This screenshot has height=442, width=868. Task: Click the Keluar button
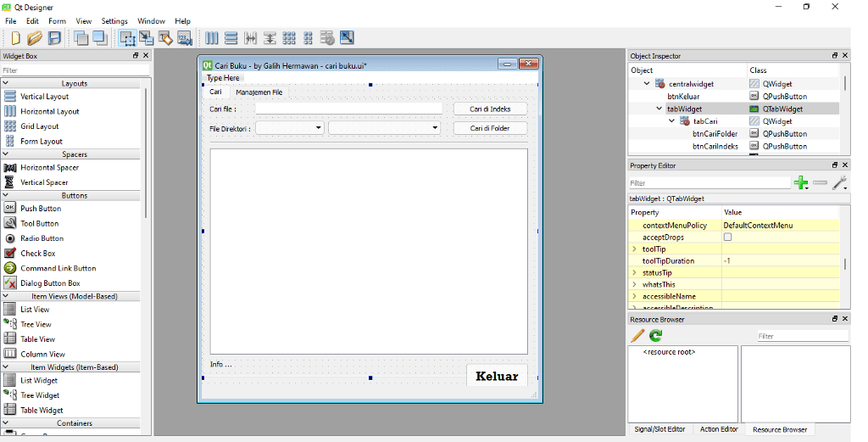[x=497, y=376]
